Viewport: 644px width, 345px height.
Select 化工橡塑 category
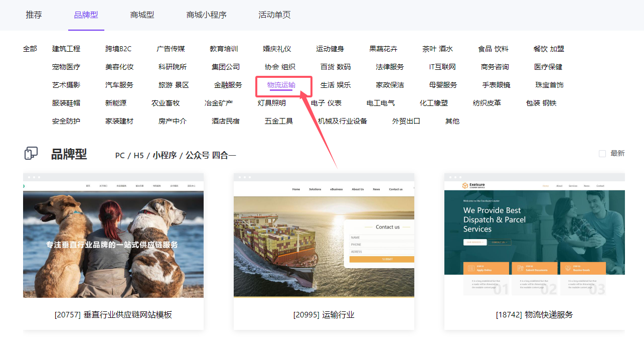pos(433,103)
